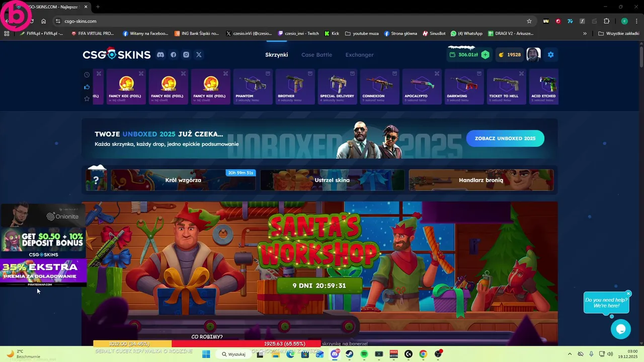Screen dimensions: 644x362
Task: Open the TICKET TO HELL drop card
Action: [506, 86]
